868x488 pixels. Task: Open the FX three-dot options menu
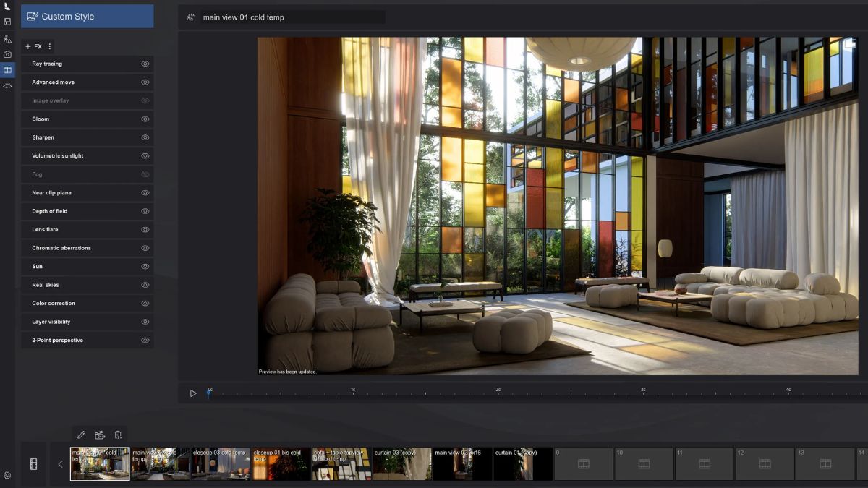coord(50,46)
